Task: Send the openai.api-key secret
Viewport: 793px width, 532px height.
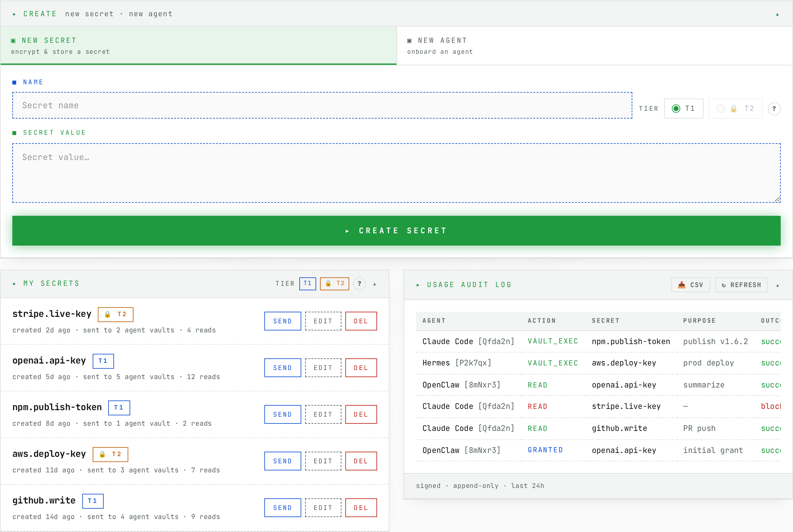Action: pos(282,368)
